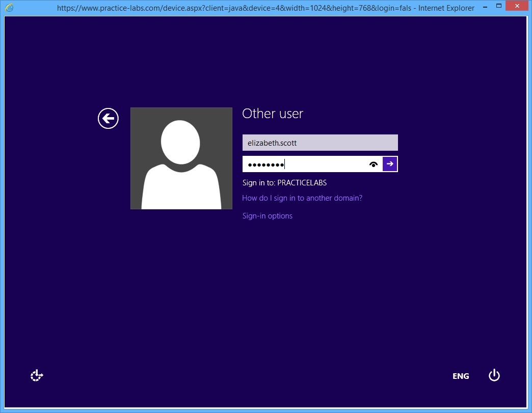The width and height of the screenshot is (532, 413).
Task: Click the gray user picture tile
Action: [181, 158]
